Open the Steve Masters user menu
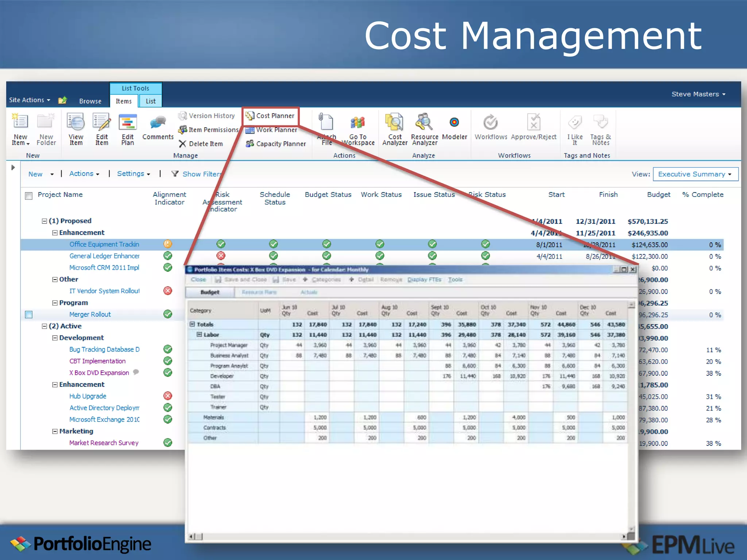This screenshot has width=747, height=560. pyautogui.click(x=698, y=94)
